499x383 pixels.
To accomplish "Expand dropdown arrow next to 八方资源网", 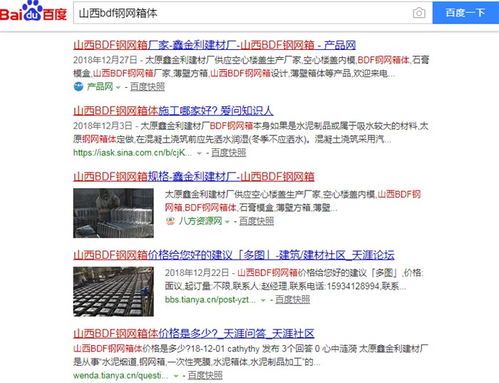I will tap(227, 222).
